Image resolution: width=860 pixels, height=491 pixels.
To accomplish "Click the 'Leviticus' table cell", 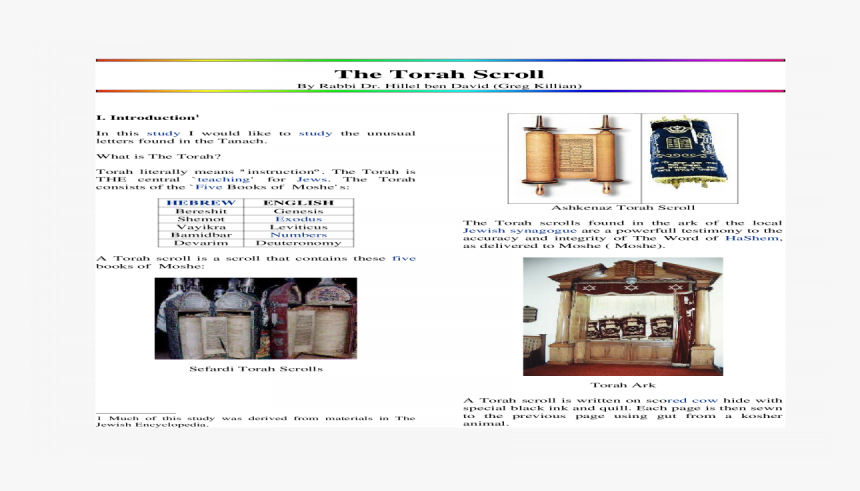I will pyautogui.click(x=298, y=227).
